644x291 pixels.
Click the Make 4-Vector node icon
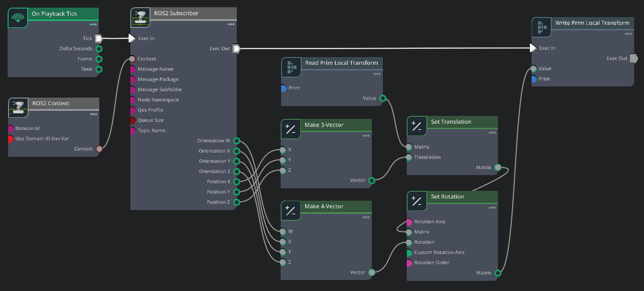290,210
